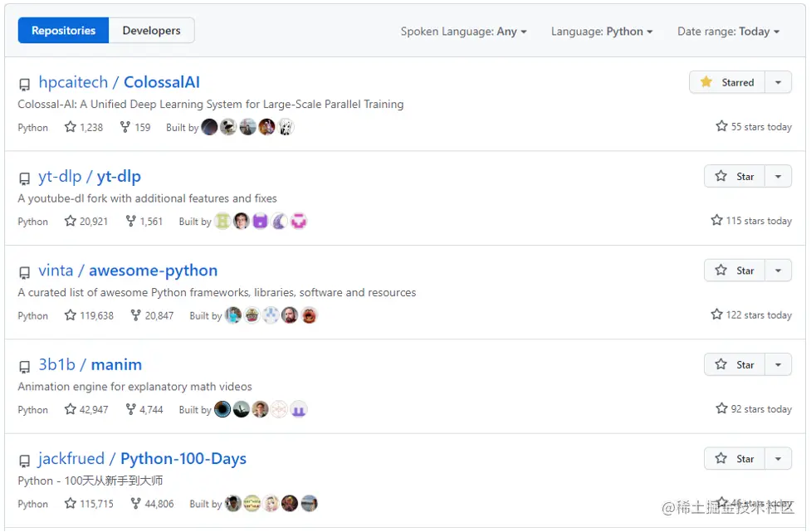The width and height of the screenshot is (811, 532).
Task: Open the Spoken Language: Any dropdown
Action: pyautogui.click(x=463, y=32)
